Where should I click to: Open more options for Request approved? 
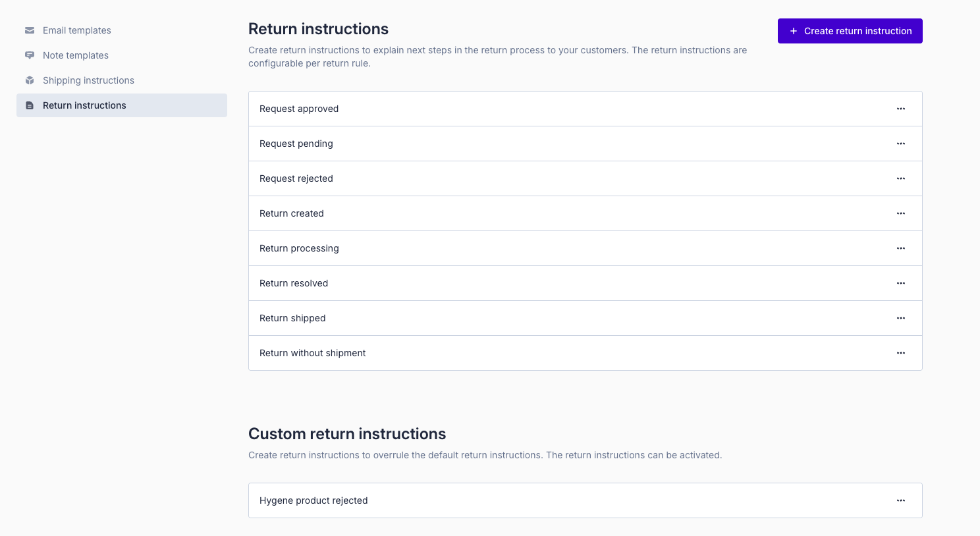click(x=901, y=109)
